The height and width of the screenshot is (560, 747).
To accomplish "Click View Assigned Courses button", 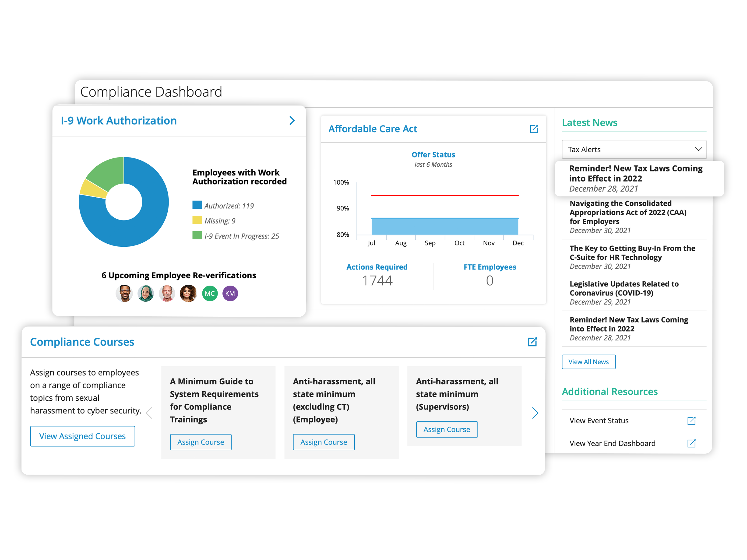I will coord(82,436).
